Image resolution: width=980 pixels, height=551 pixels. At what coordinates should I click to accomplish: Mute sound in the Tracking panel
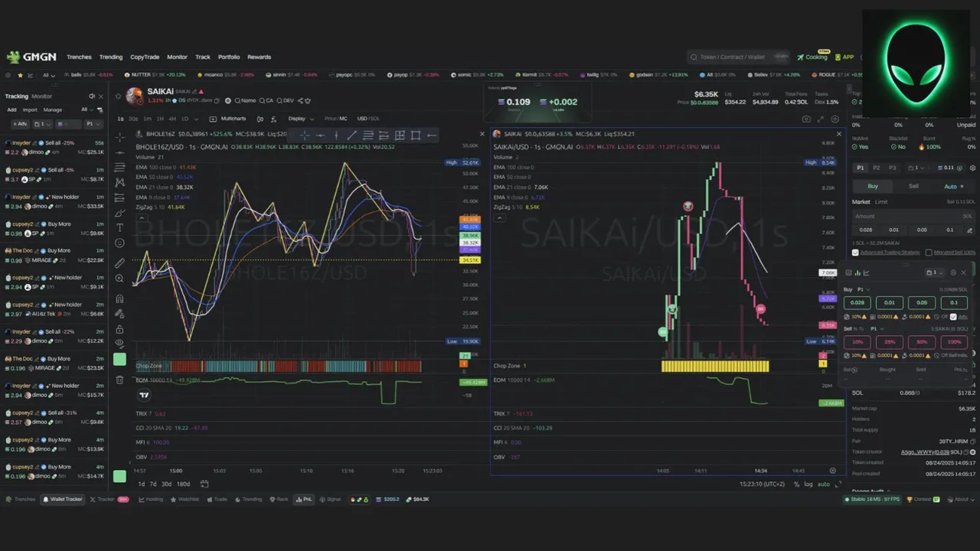(92, 96)
